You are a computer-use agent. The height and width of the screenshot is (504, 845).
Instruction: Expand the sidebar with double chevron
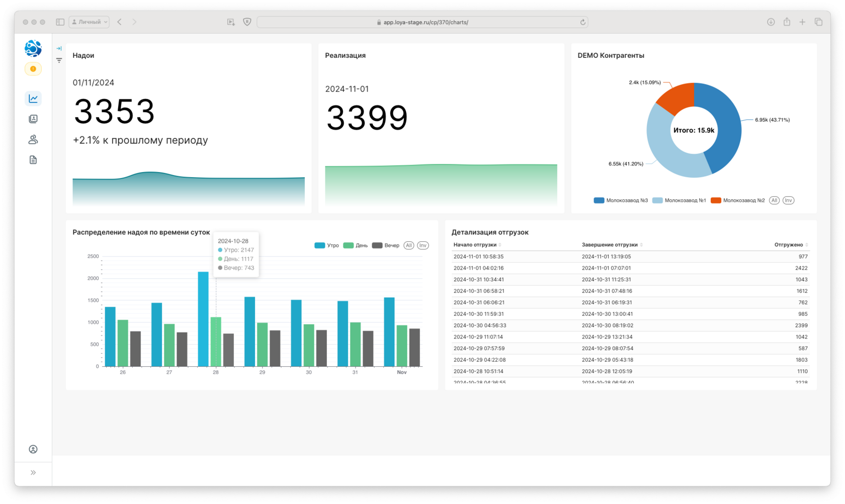tap(33, 473)
